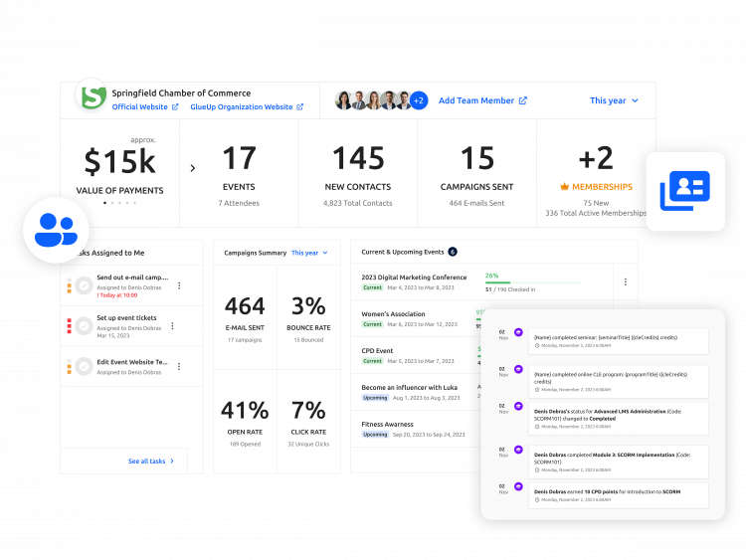The height and width of the screenshot is (560, 746).
Task: Click the 26% check-in progress bar
Action: pos(519,282)
